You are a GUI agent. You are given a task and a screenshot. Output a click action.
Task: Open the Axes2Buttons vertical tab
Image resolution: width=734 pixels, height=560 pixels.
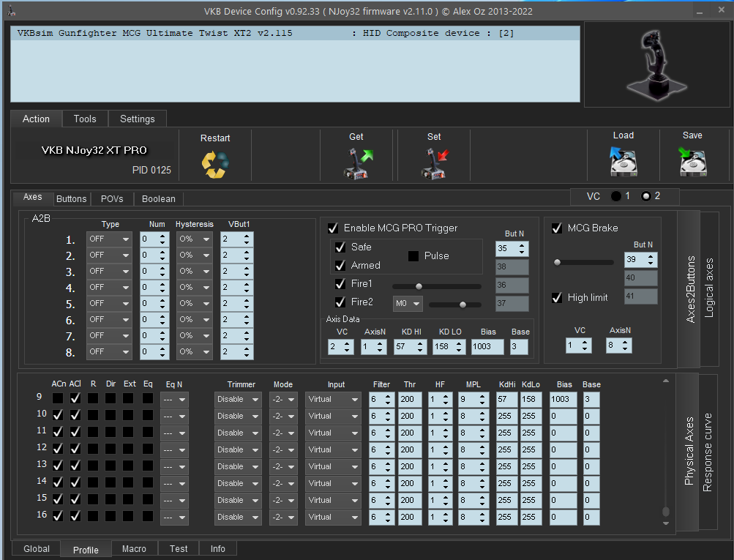click(x=689, y=289)
